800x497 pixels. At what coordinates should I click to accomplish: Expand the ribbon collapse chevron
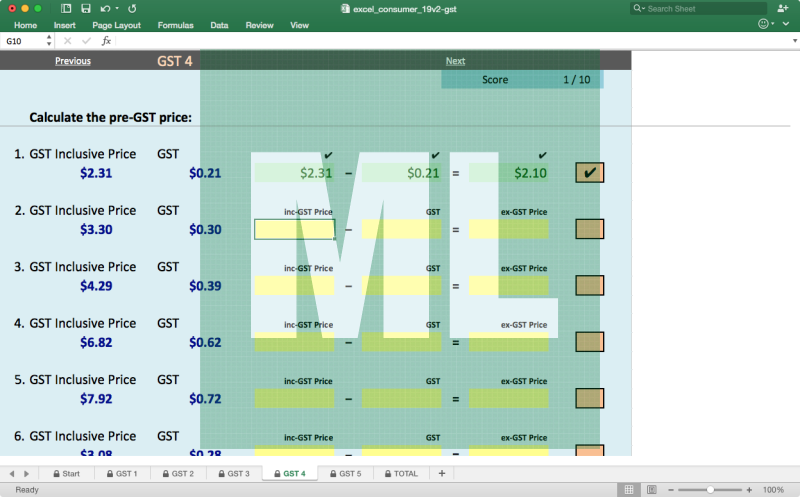click(786, 24)
